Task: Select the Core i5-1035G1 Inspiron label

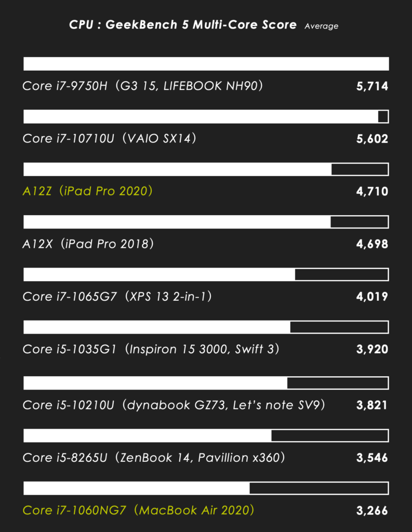Action: pos(151,349)
